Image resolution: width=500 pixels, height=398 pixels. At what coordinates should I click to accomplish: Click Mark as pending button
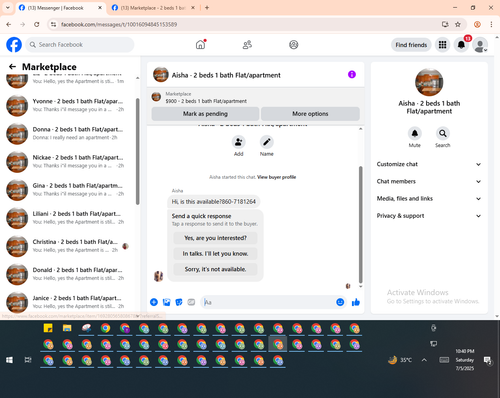(x=205, y=114)
